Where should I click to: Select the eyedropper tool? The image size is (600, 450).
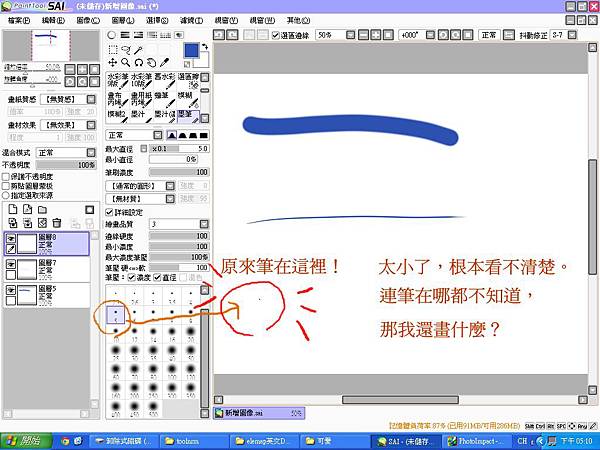(x=165, y=62)
